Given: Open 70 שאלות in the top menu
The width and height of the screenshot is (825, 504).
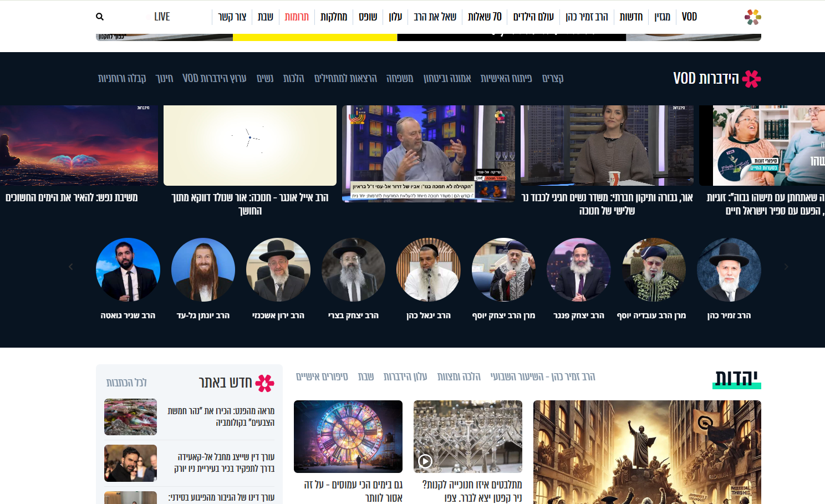Looking at the screenshot, I should [x=485, y=17].
